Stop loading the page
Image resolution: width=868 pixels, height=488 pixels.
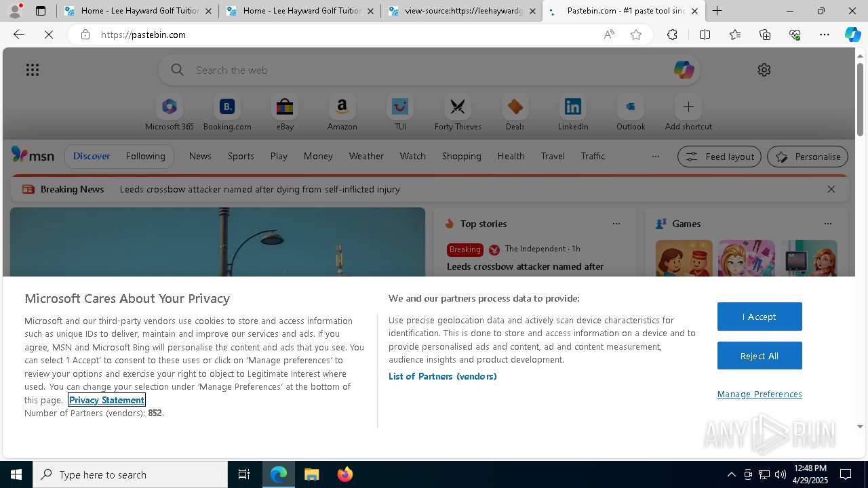point(49,35)
